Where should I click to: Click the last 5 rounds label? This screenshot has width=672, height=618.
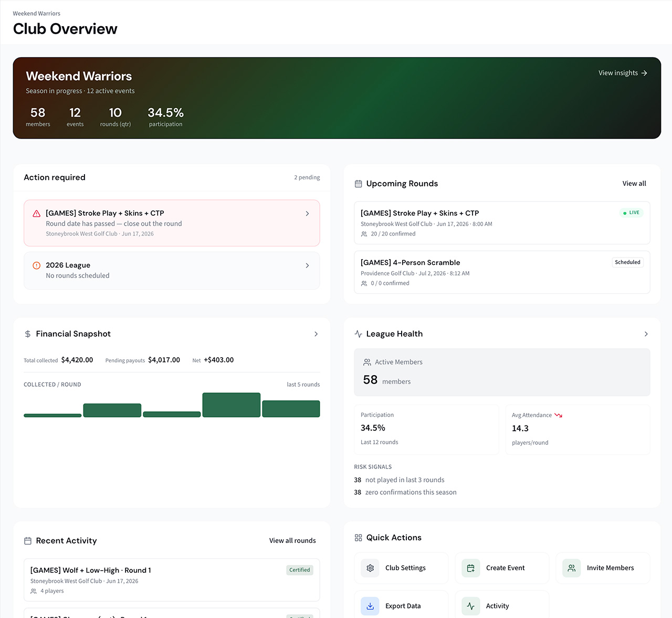click(303, 385)
